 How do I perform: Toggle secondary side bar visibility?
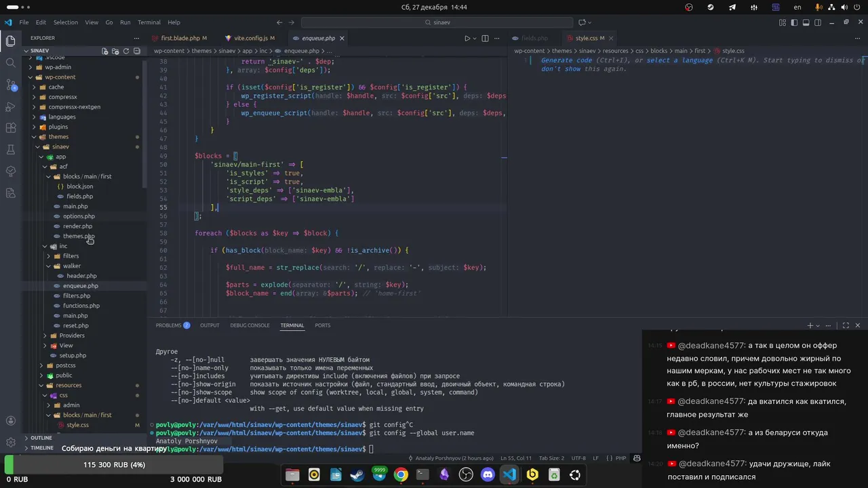(x=818, y=22)
